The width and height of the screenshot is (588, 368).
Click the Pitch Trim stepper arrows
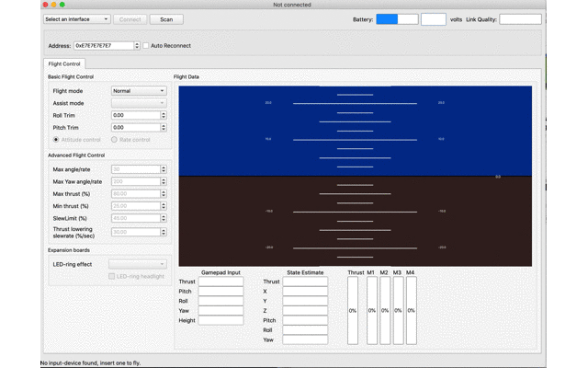pyautogui.click(x=164, y=127)
